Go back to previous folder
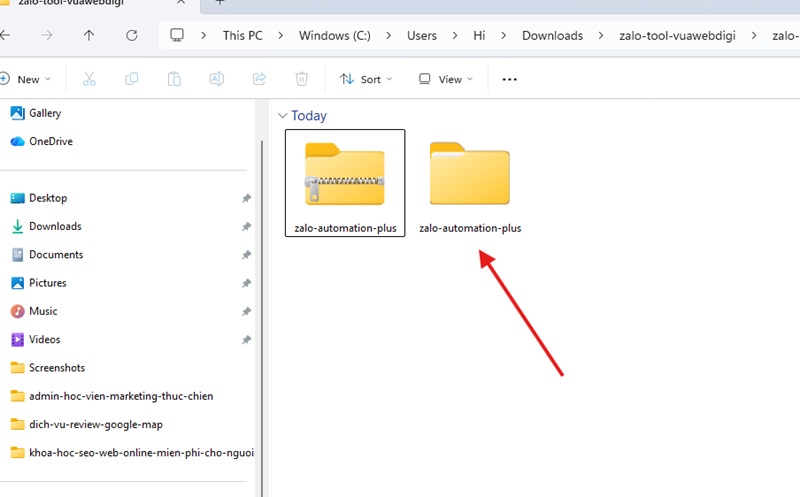800x497 pixels. click(x=5, y=35)
